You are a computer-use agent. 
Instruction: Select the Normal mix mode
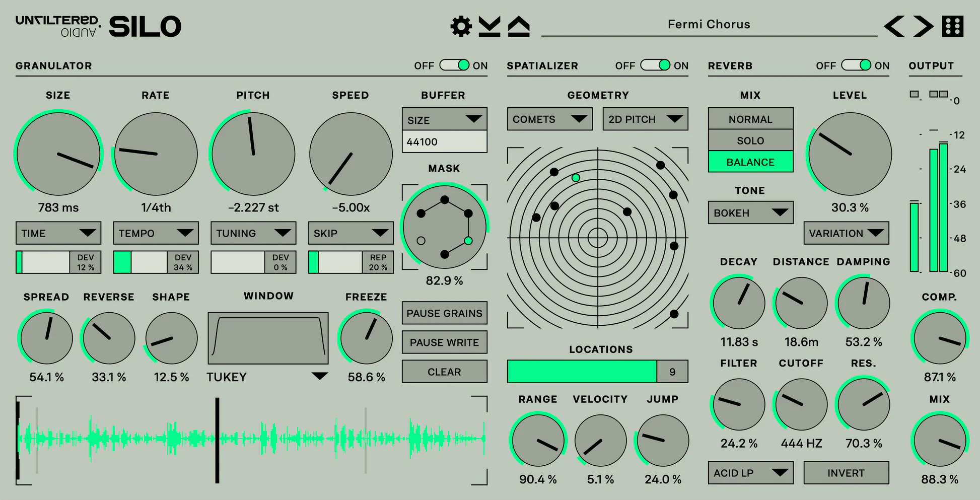[x=750, y=119]
